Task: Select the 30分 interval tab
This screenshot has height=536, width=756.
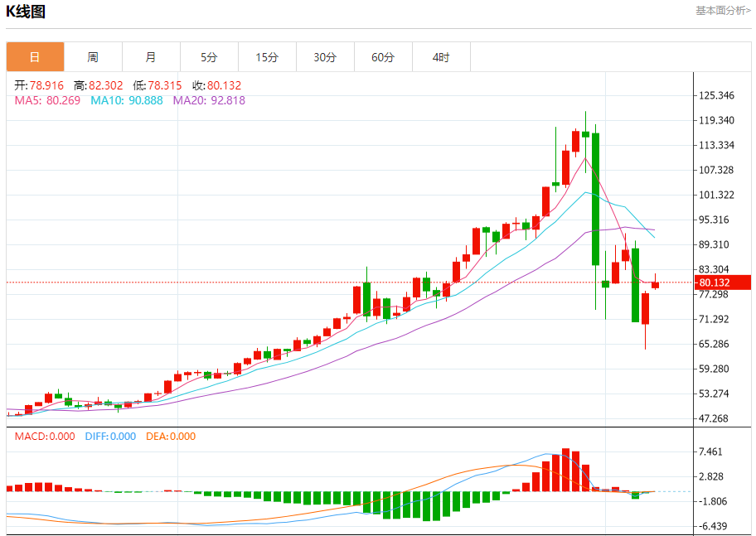Action: coord(325,57)
